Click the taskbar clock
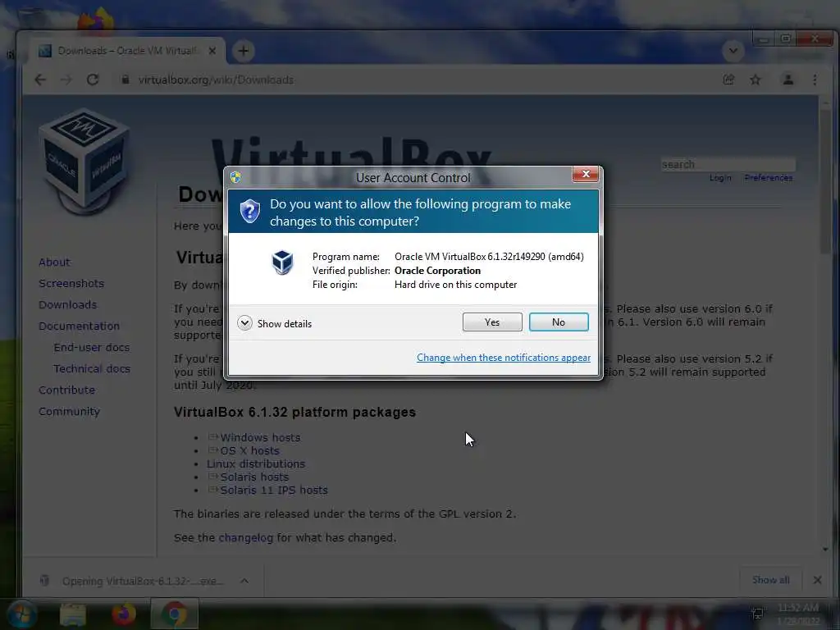The width and height of the screenshot is (840, 630). click(x=797, y=614)
